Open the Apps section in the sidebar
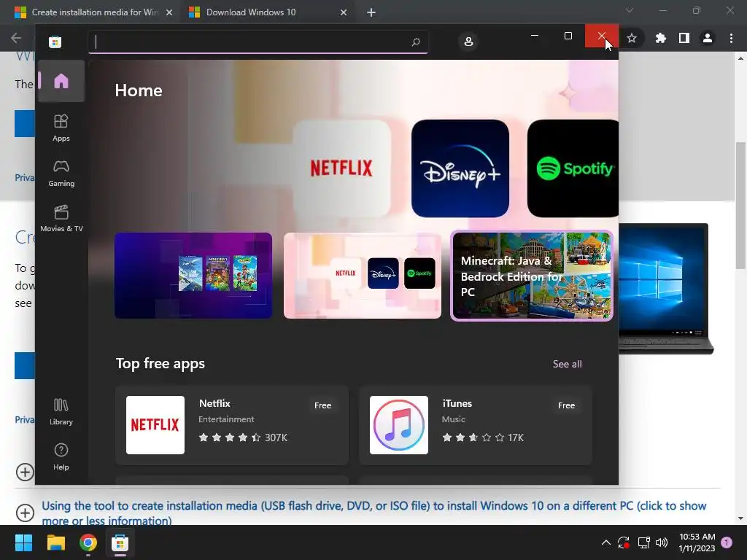This screenshot has width=747, height=560. click(61, 128)
